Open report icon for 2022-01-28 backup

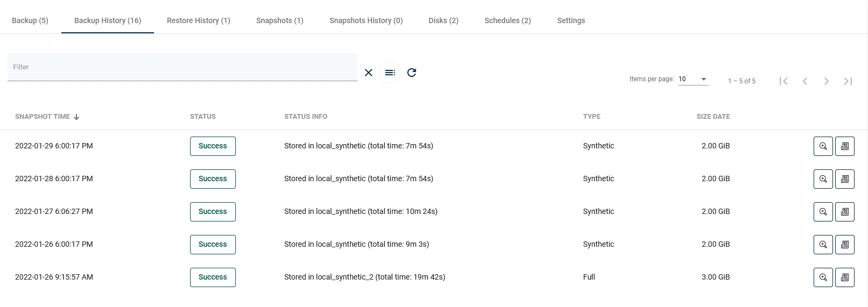[x=844, y=179]
